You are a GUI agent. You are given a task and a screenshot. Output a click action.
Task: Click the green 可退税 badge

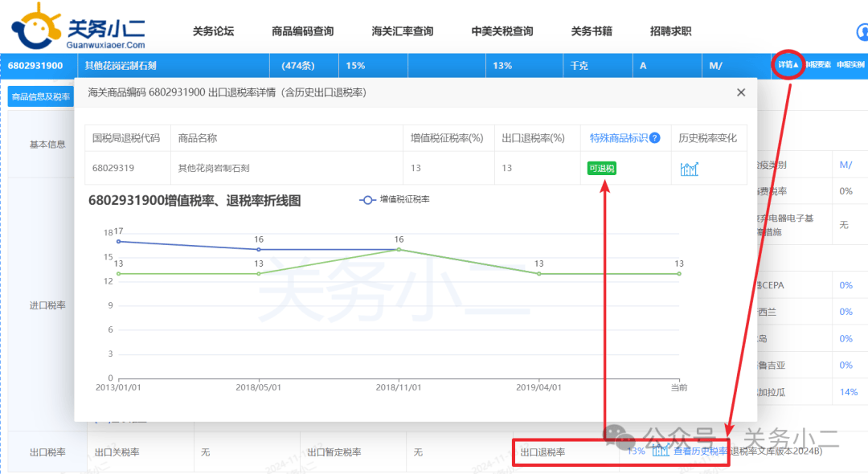(x=602, y=169)
